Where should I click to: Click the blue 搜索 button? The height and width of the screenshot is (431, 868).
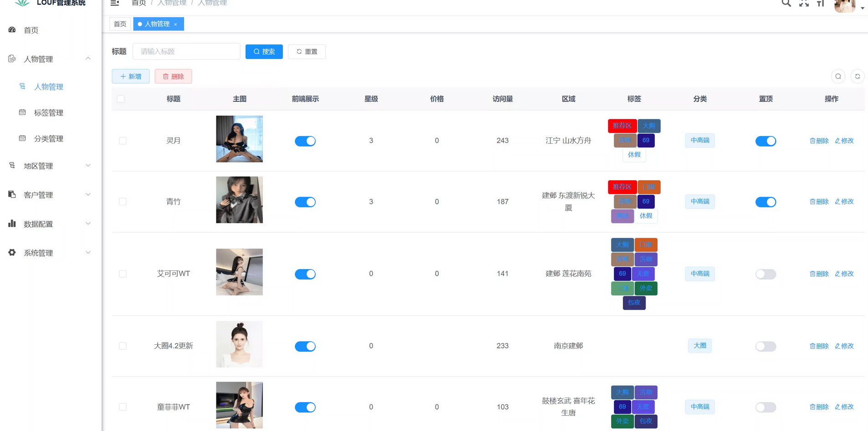click(264, 52)
